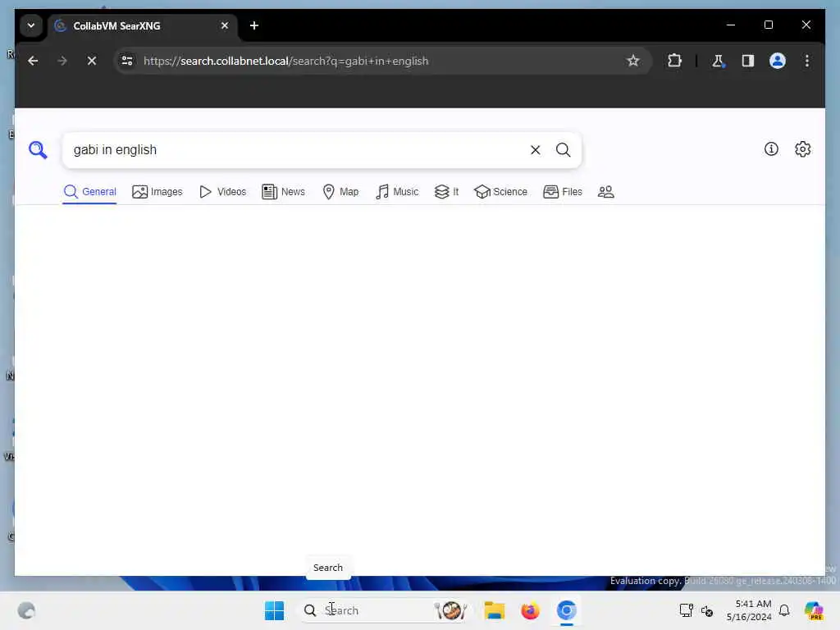The height and width of the screenshot is (630, 840).
Task: Open Copilot preview icon in the taskbar
Action: (814, 610)
